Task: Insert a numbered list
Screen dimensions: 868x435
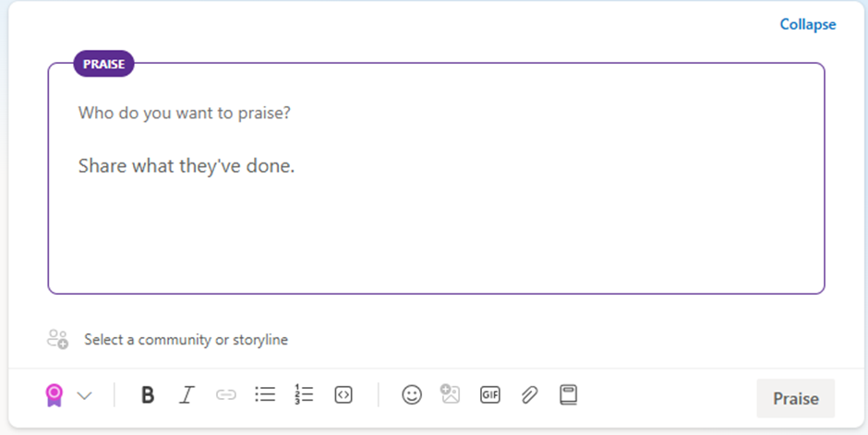Action: click(x=304, y=394)
